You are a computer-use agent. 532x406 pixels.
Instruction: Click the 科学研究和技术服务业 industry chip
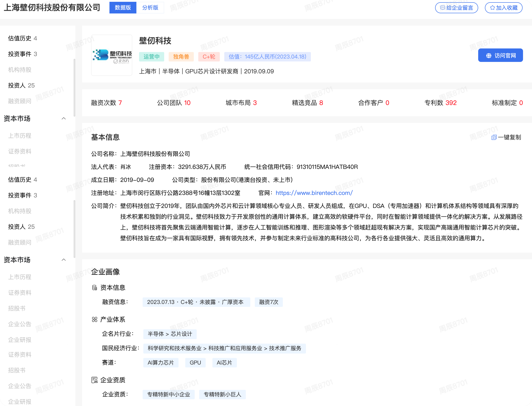pos(224,348)
